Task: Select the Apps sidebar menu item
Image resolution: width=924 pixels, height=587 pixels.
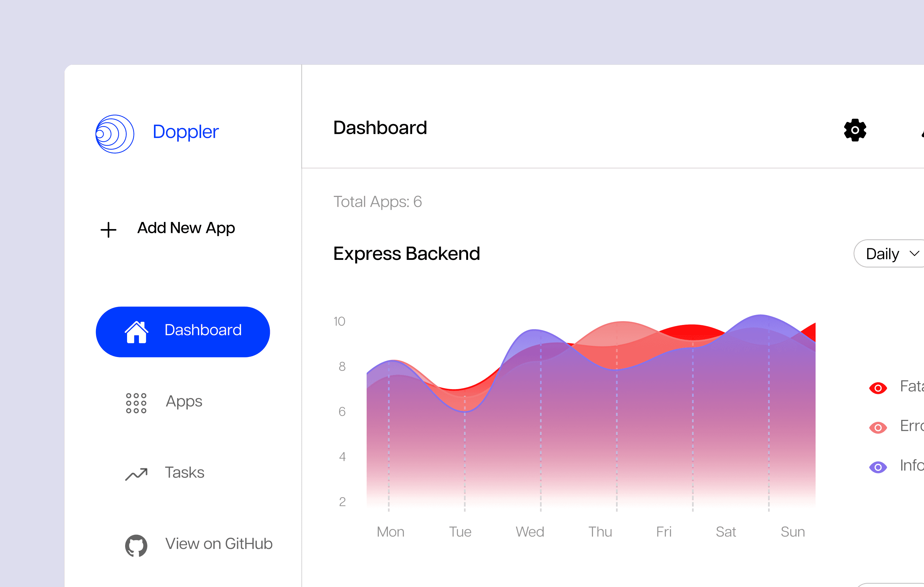Action: (x=184, y=402)
